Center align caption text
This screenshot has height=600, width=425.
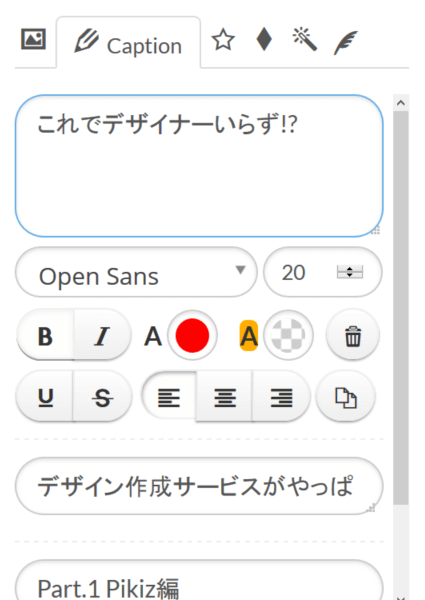tap(225, 397)
